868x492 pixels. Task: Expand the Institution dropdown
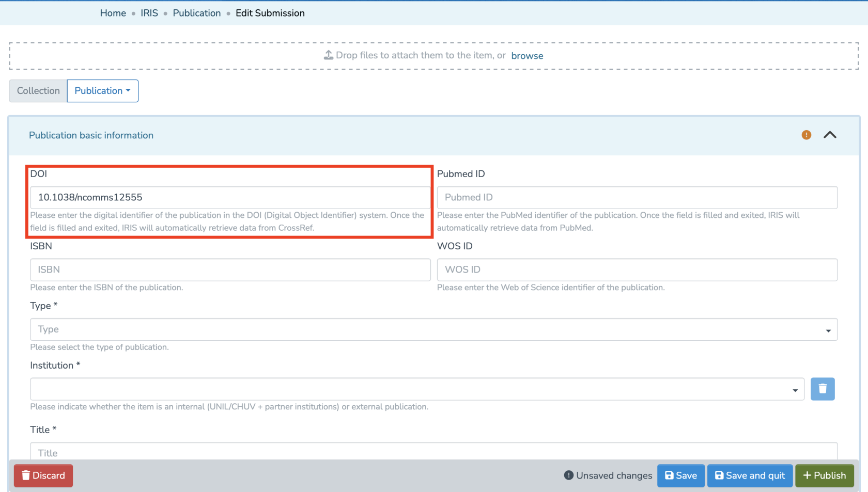[x=417, y=389]
